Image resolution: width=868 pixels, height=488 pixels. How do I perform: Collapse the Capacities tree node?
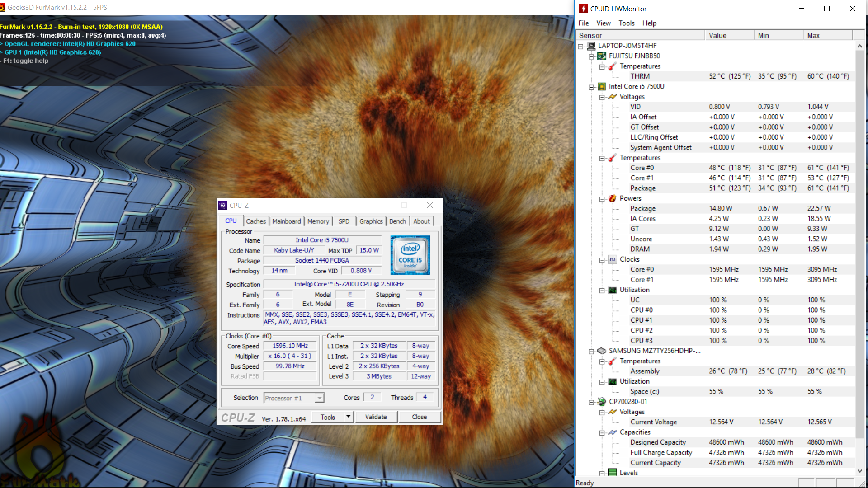coord(602,433)
